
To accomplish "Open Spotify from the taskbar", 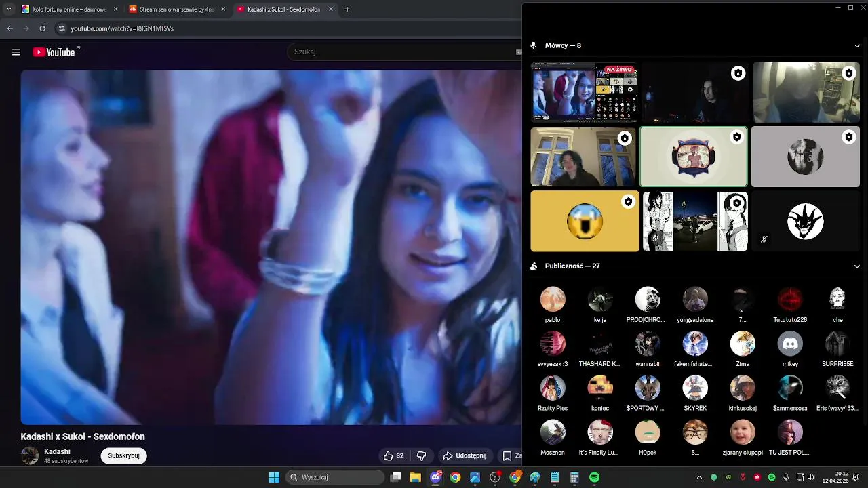I will 594,477.
